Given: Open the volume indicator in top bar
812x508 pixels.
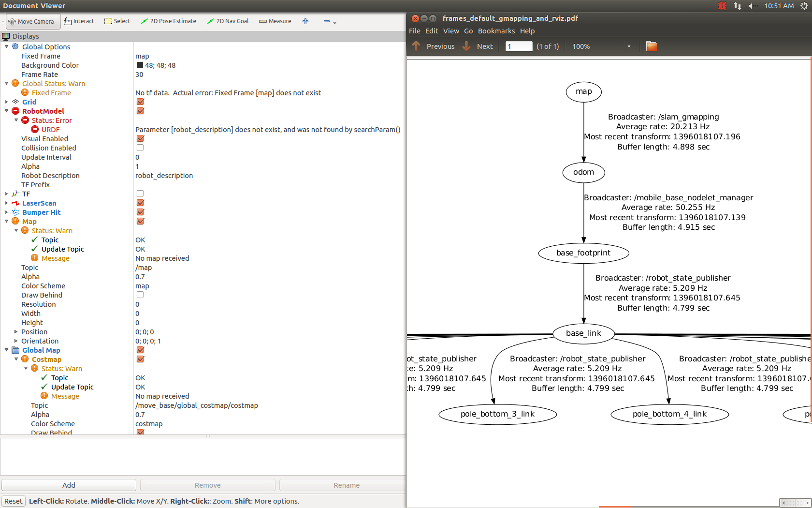Looking at the screenshot, I should [x=753, y=6].
